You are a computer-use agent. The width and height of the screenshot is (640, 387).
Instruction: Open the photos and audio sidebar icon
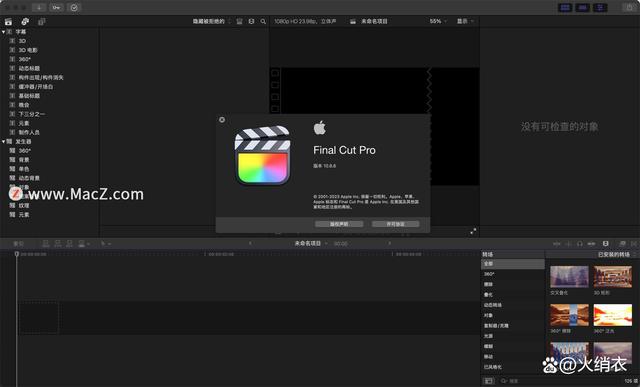[x=25, y=22]
